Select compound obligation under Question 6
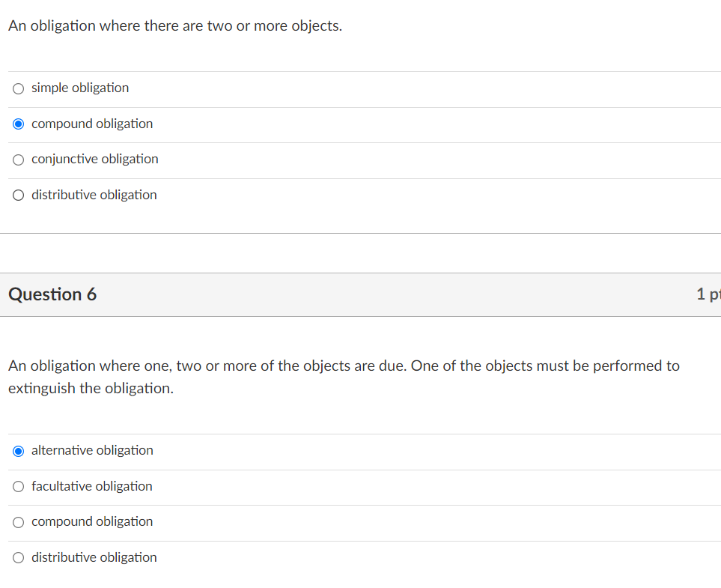 click(18, 522)
